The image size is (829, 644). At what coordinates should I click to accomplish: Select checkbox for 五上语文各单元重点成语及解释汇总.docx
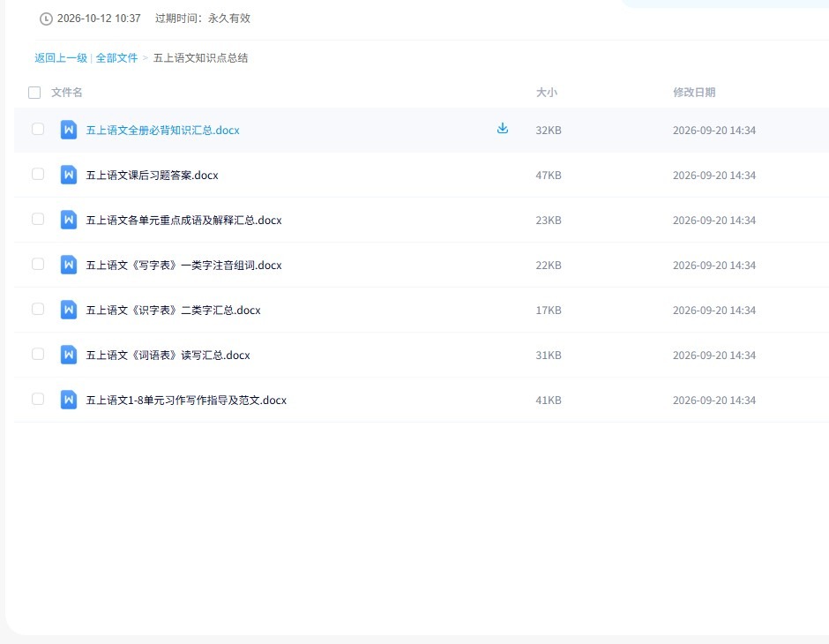38,219
